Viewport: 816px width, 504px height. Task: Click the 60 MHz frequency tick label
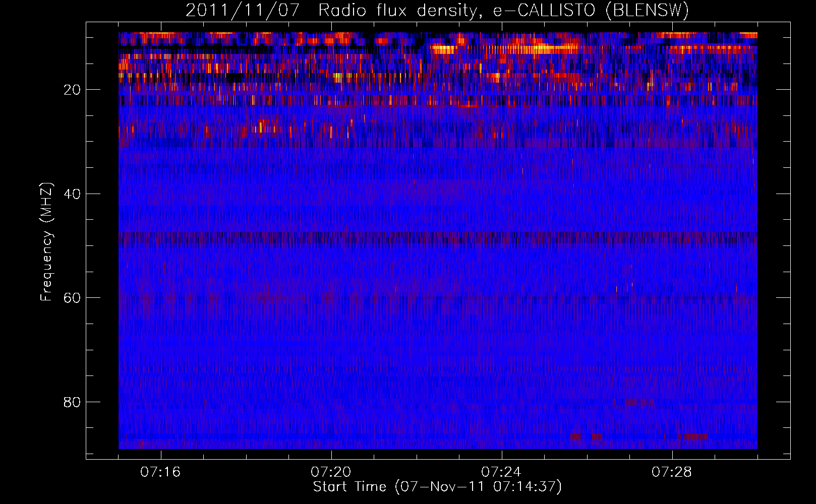click(x=72, y=298)
